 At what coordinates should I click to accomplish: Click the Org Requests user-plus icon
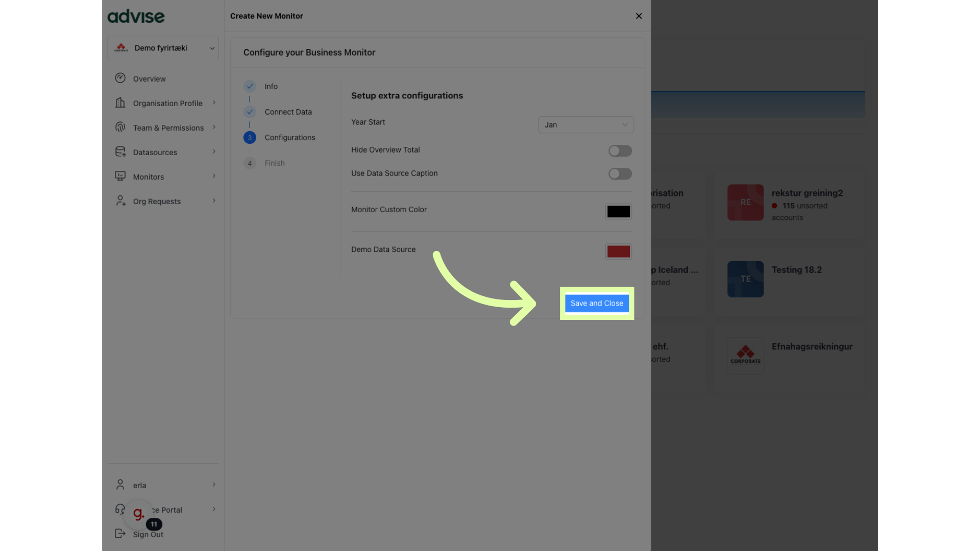(x=120, y=201)
